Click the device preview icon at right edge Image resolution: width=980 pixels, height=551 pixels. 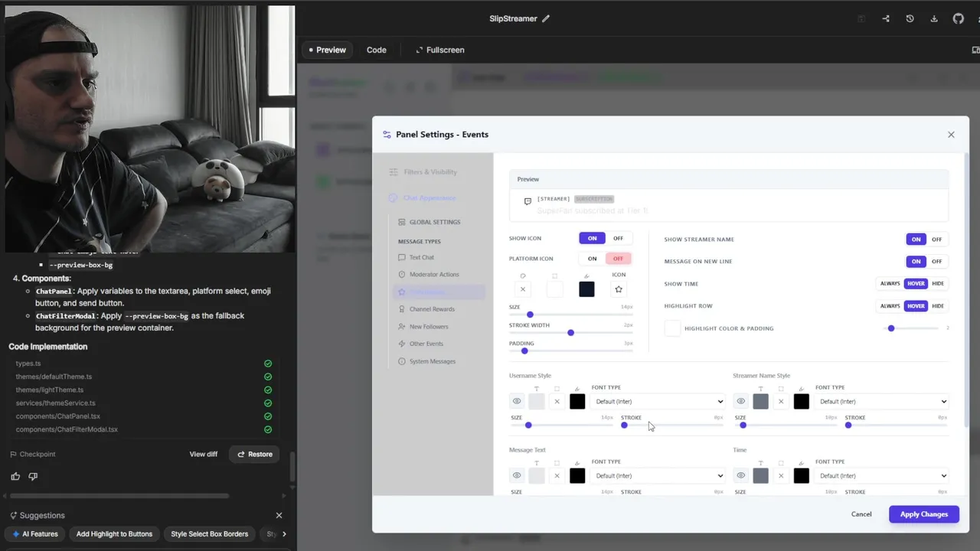click(x=975, y=50)
